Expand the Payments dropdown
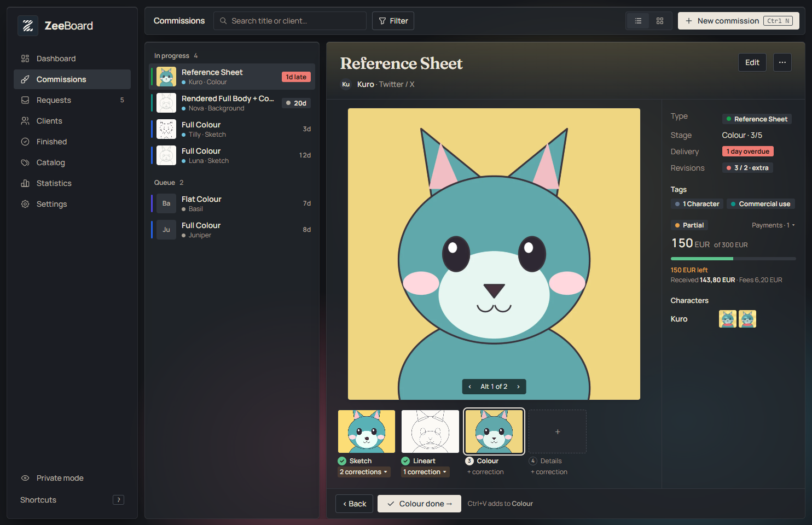Viewport: 812px width, 525px height. 773,225
